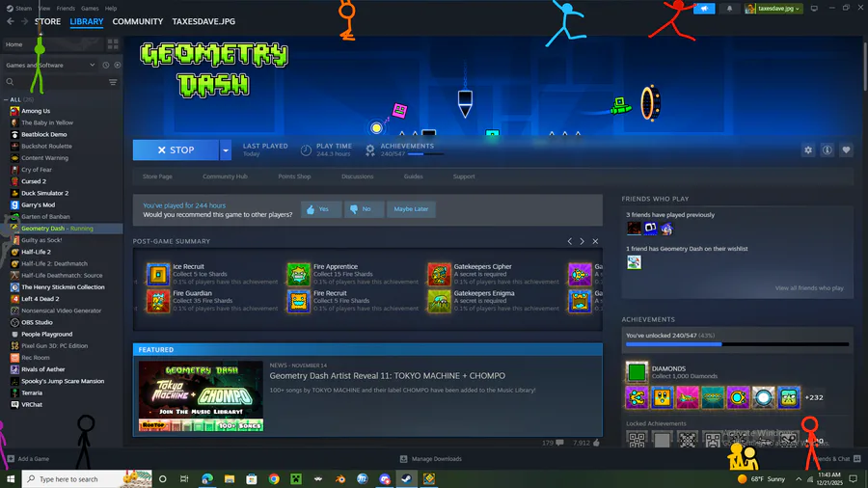
Task: Open advanced filter options icon
Action: [x=113, y=82]
